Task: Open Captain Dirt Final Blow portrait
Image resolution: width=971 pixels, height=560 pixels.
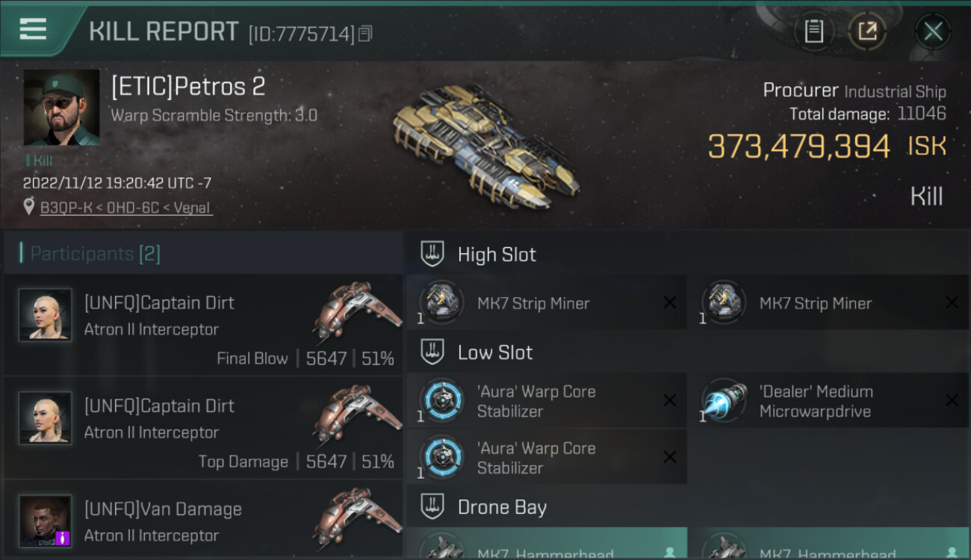Action: [x=46, y=314]
